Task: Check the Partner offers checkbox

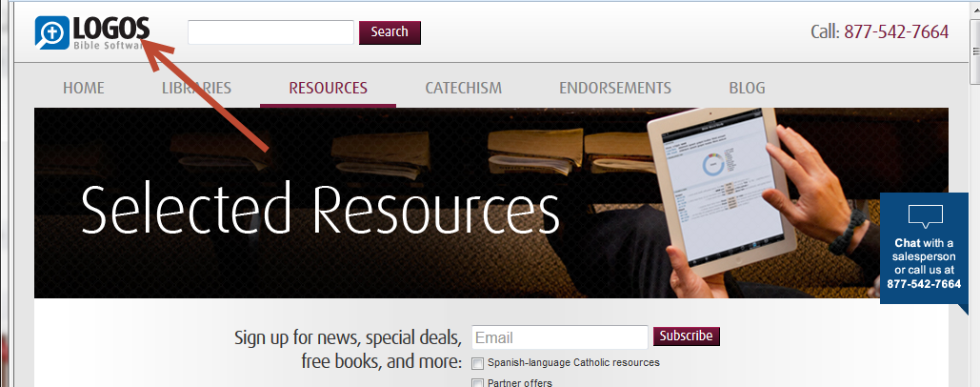Action: tap(478, 383)
